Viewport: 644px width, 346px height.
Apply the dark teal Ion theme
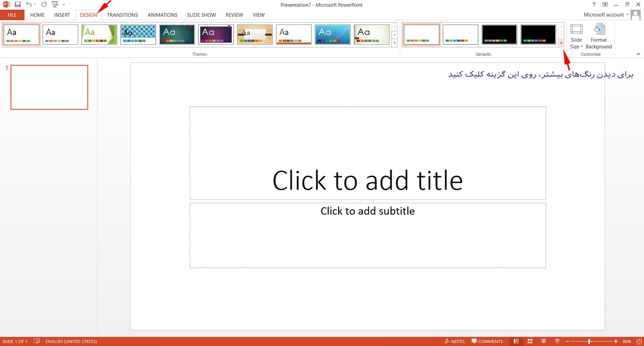click(x=177, y=34)
